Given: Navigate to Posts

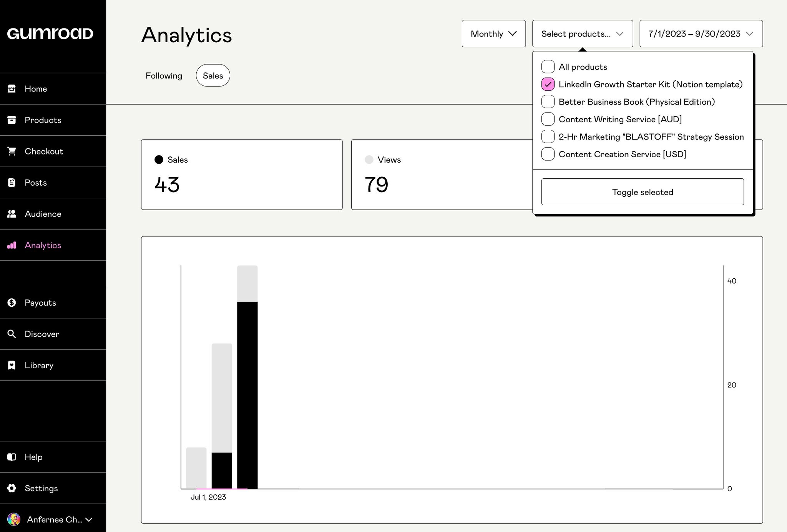Looking at the screenshot, I should click(x=53, y=183).
